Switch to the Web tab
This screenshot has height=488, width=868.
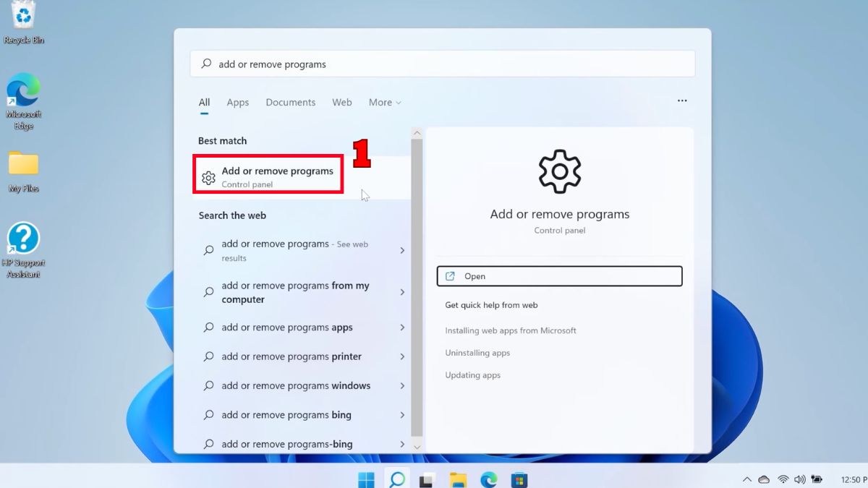[x=342, y=103]
